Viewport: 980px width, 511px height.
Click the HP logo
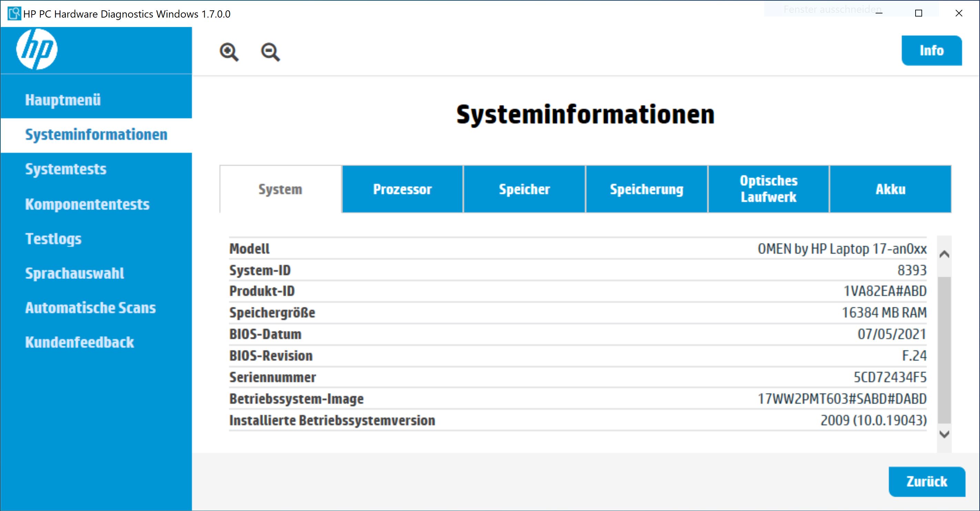point(37,49)
